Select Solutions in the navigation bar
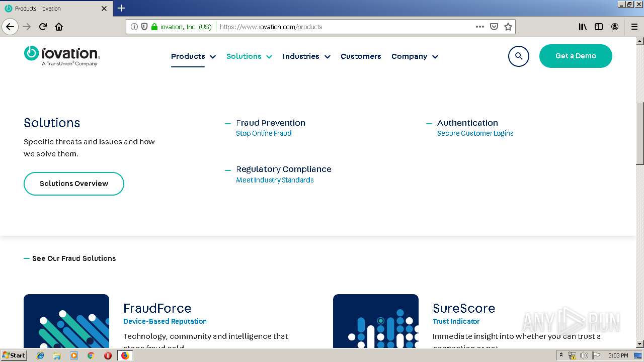The width and height of the screenshot is (644, 362). tap(244, 56)
